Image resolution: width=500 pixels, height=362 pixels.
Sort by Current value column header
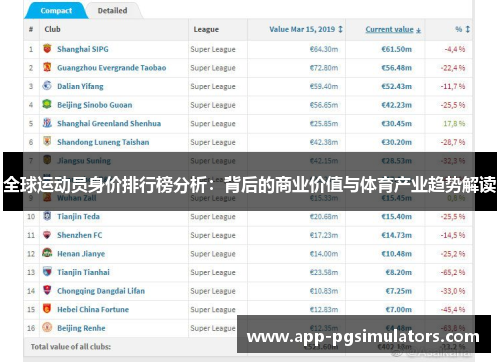point(393,29)
